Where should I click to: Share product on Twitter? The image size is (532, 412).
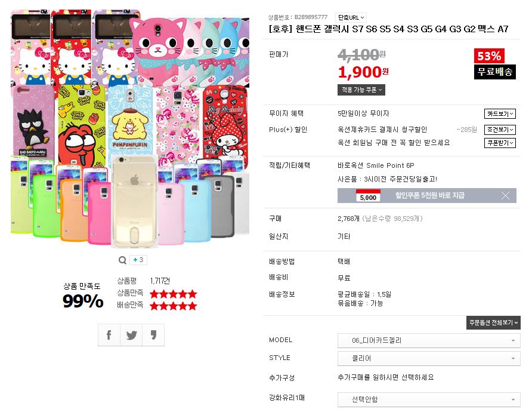click(x=131, y=335)
